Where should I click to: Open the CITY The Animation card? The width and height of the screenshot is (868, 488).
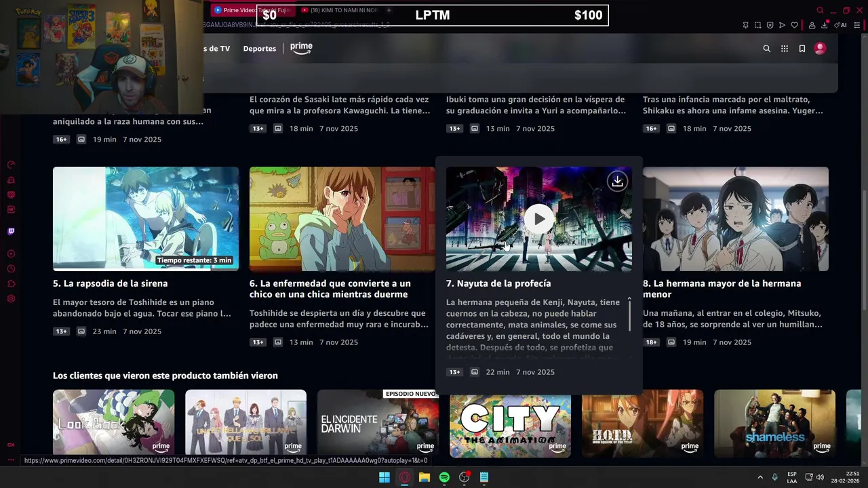(510, 424)
